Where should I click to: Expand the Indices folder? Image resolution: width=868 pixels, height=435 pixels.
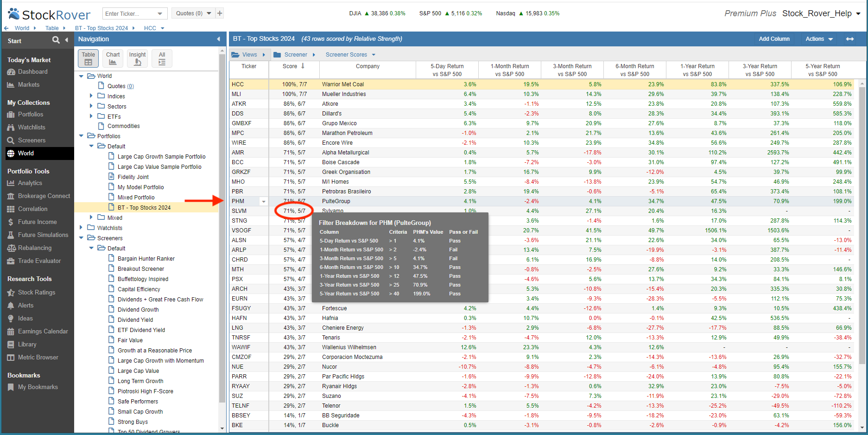point(91,96)
